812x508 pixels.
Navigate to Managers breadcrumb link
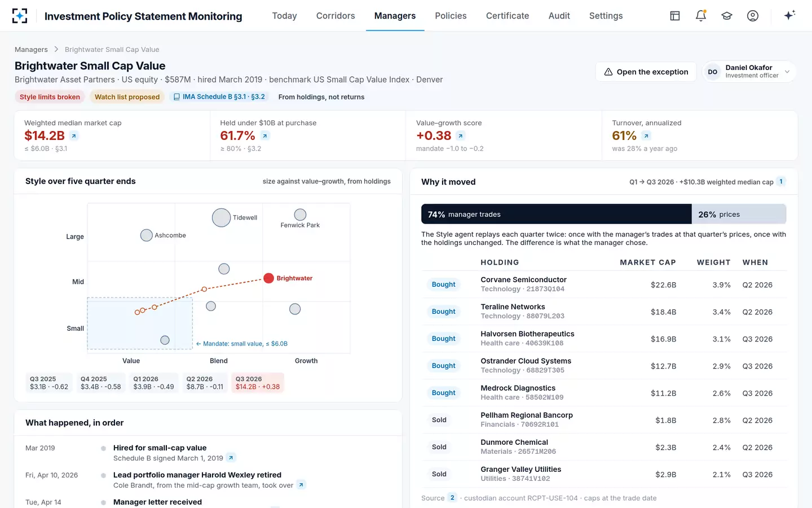click(x=31, y=50)
